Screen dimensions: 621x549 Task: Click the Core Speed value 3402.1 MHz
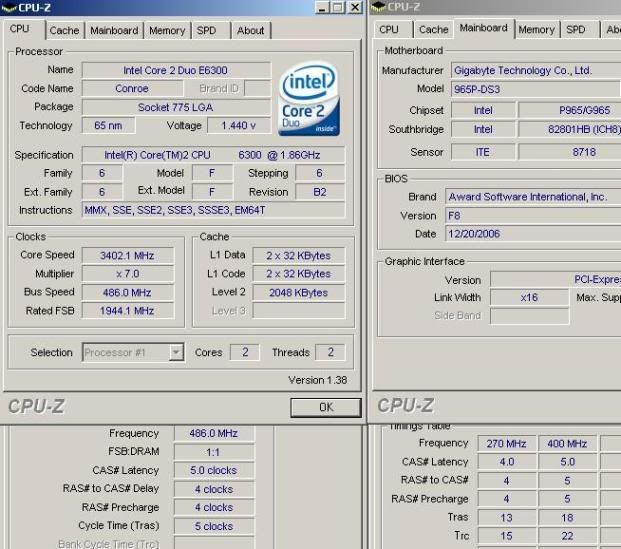coord(127,255)
